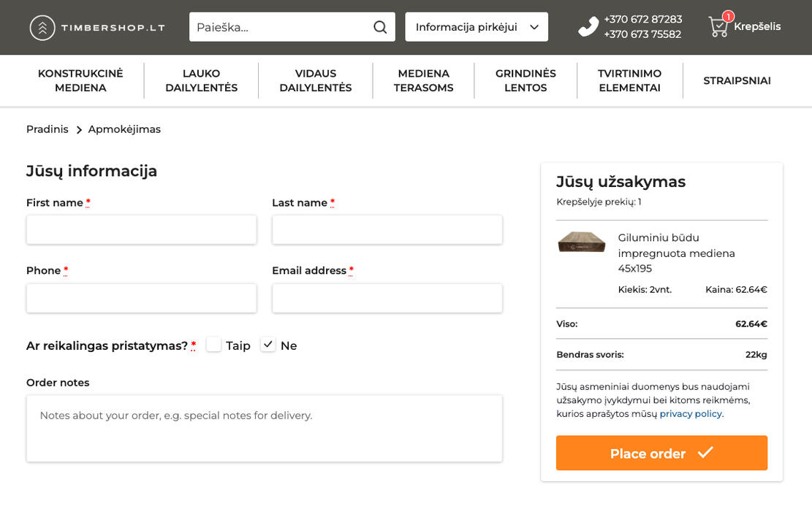Image resolution: width=812 pixels, height=509 pixels.
Task: Go back to Pradinis breadcrumb link
Action: (x=47, y=129)
